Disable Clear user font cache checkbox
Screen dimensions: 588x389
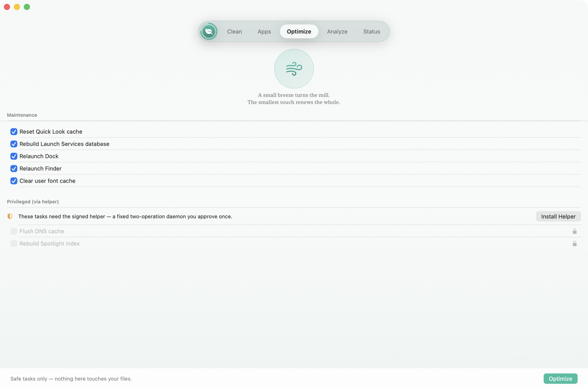coord(14,181)
